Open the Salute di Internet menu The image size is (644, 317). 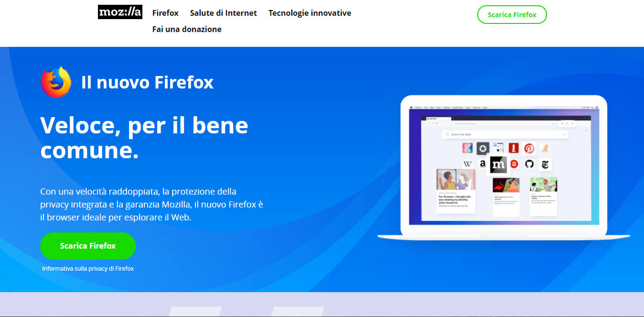point(224,13)
